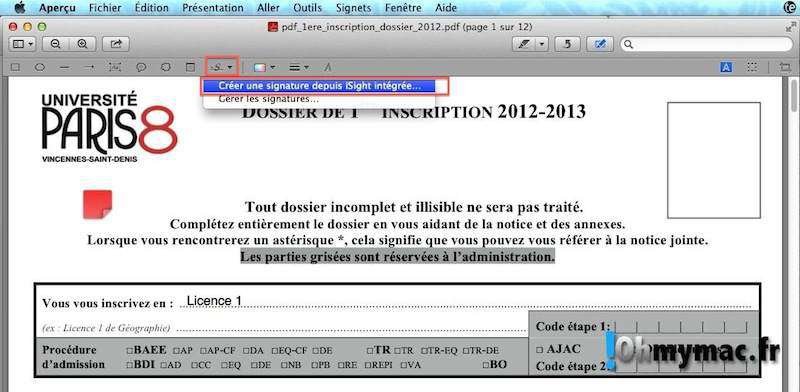Open the sidebar view mode dropdown
The width and height of the screenshot is (800, 392).
point(22,44)
